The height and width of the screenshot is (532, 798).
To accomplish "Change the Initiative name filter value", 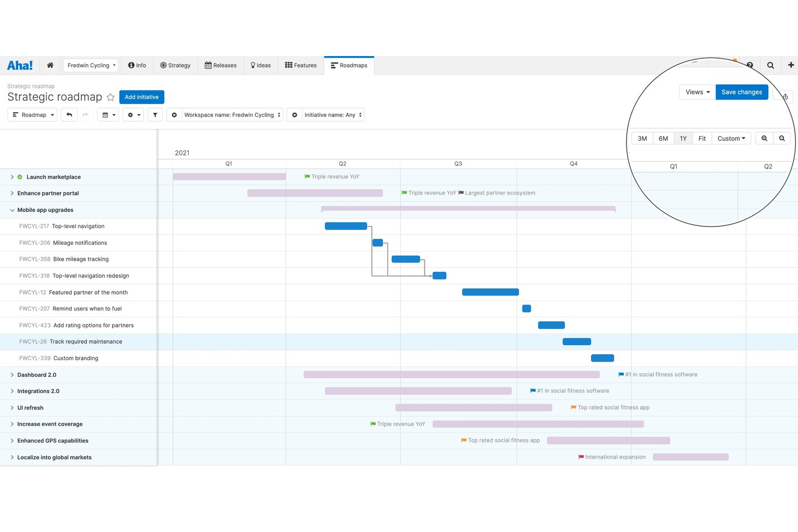I will point(333,115).
